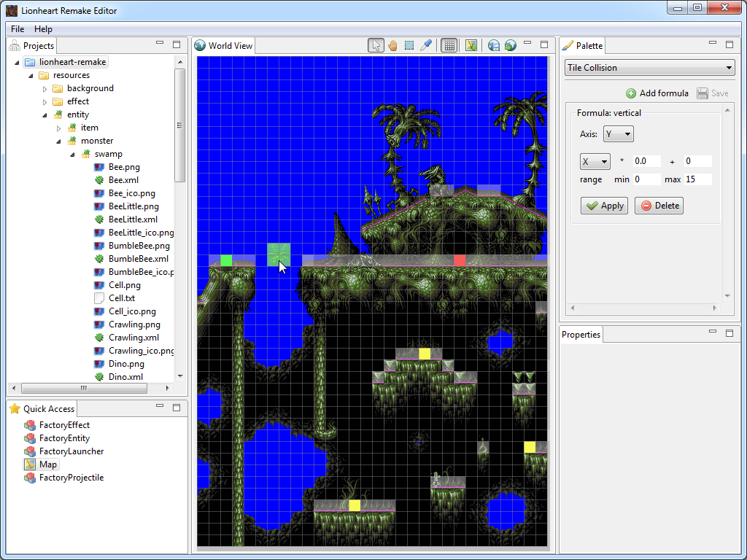Click the Add formula button
747x560 pixels.
coord(657,93)
